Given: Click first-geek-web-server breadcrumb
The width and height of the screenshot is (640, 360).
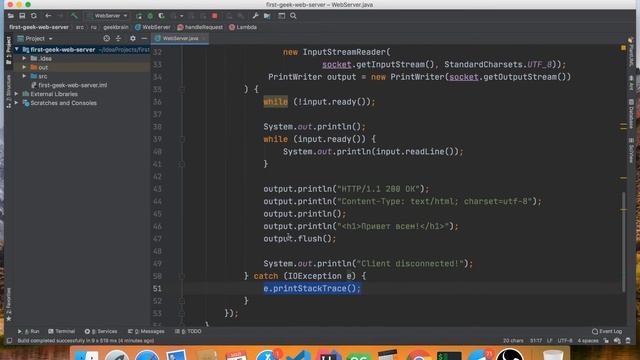Looking at the screenshot, I should (39, 27).
